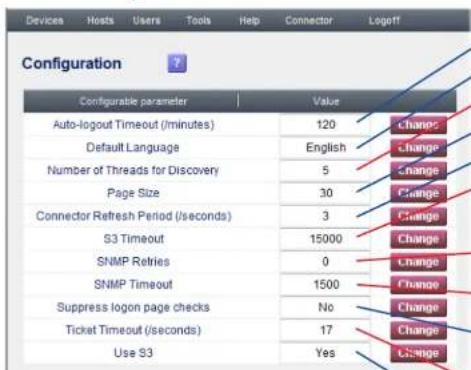
Task: Change the Auto-logout Timeout value
Action: [418, 125]
